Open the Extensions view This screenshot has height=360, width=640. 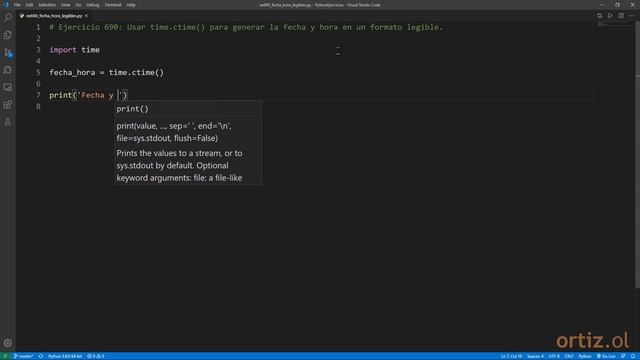pyautogui.click(x=8, y=104)
